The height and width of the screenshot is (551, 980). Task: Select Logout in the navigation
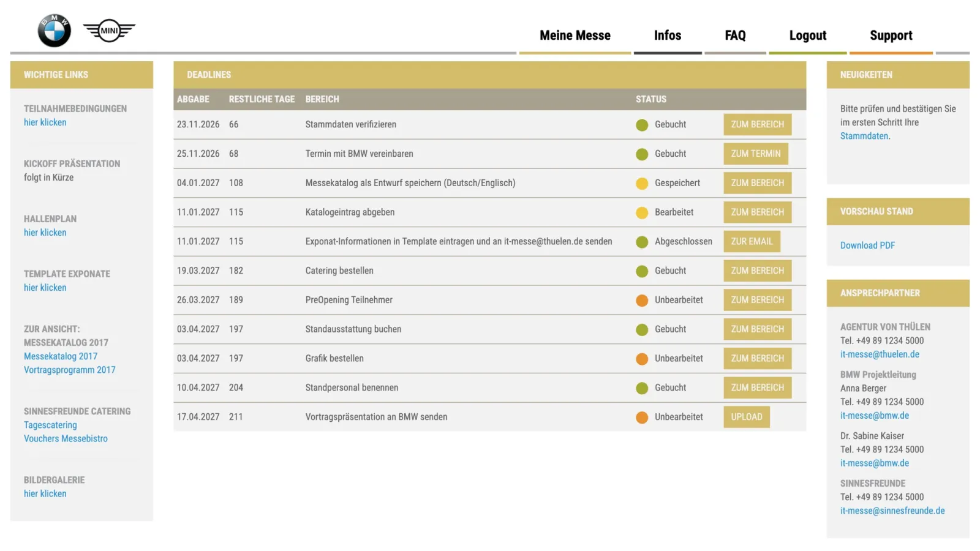click(807, 36)
